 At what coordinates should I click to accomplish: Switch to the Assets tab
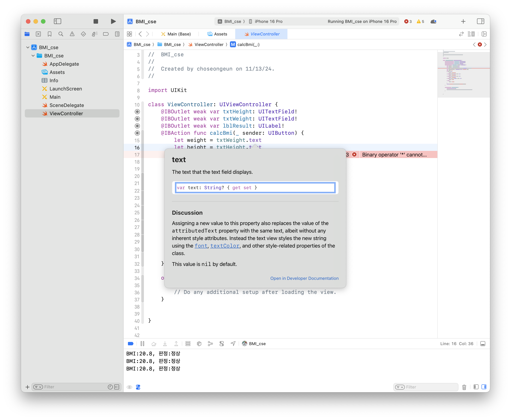[217, 34]
